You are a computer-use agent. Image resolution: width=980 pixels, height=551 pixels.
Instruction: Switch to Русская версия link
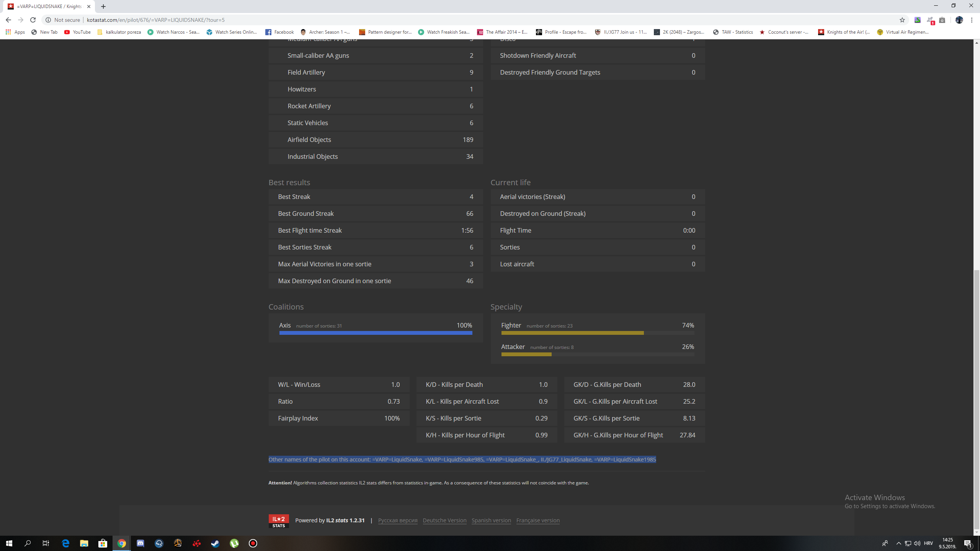[x=398, y=520]
